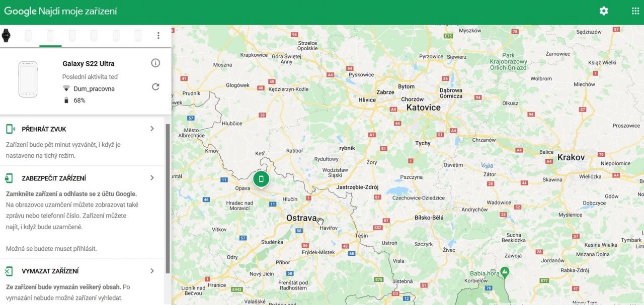Click the VYMAZAT ZAŘÍZENÍ label
Screen dimensions: 644x305
coord(50,271)
